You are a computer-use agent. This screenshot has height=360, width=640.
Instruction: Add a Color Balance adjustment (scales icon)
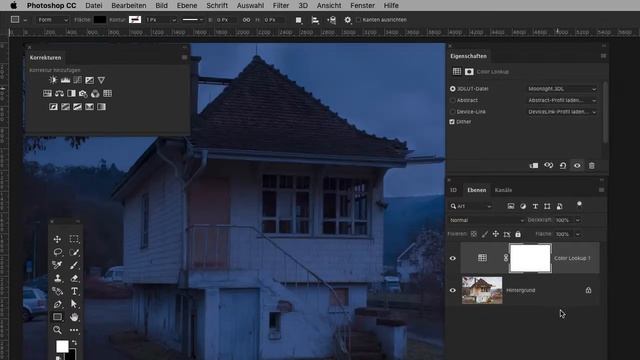60,93
